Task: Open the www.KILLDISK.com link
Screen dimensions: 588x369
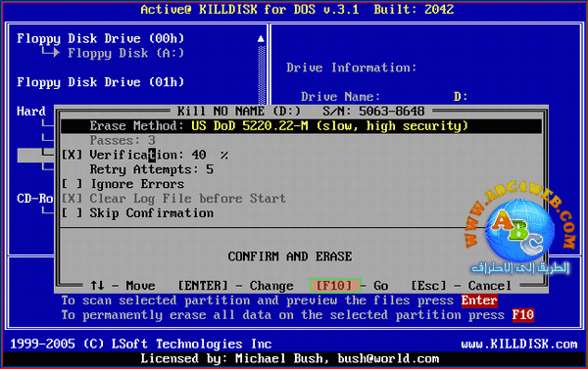Action: point(519,344)
